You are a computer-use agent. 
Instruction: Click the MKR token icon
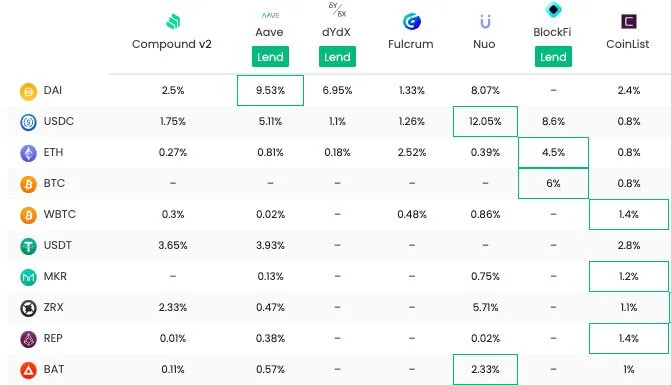click(x=28, y=277)
